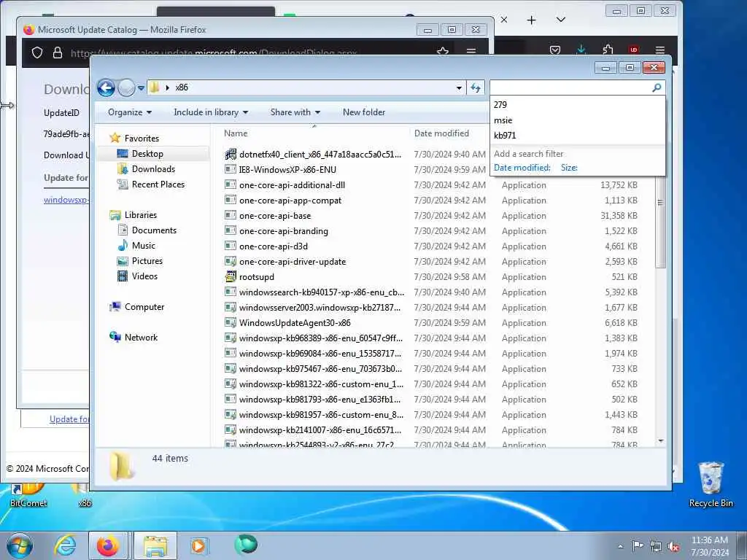Select the windowsxp-kb969084 file
747x560 pixels.
point(320,354)
